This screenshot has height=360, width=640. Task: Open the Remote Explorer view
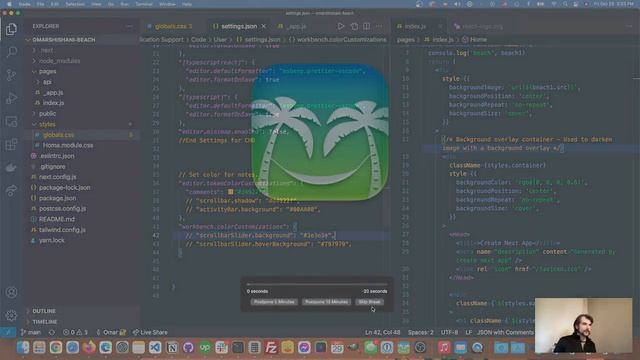tap(11, 121)
